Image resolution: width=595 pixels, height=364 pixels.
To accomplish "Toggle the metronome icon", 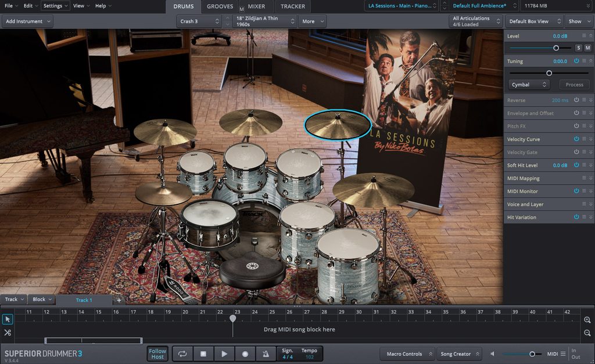I will tap(266, 354).
